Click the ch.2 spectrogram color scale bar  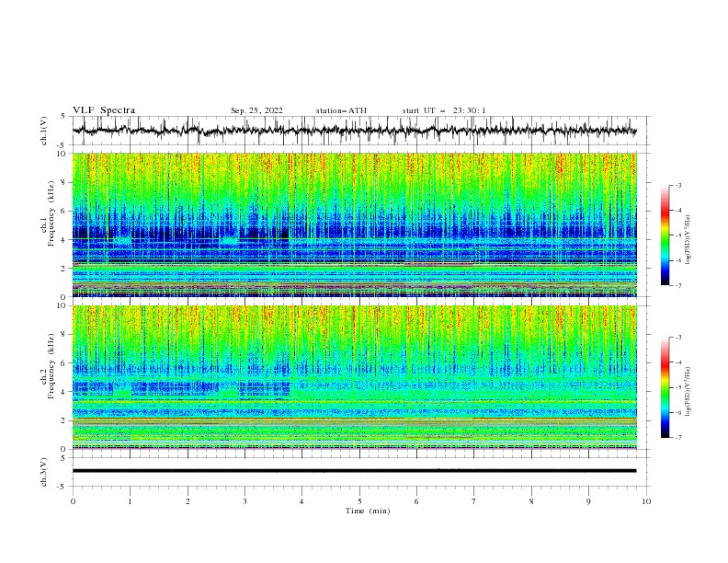click(665, 387)
